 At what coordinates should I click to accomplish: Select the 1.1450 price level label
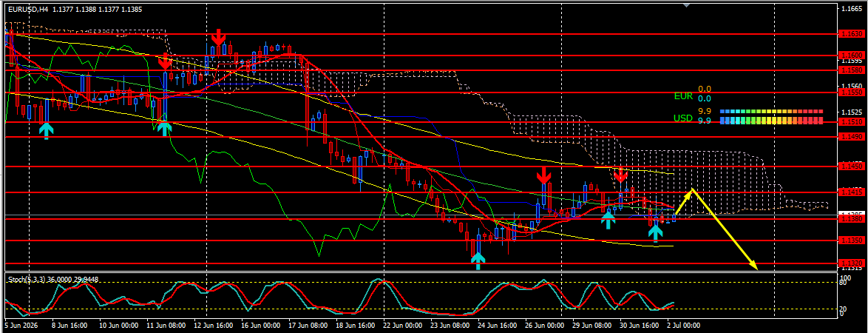(x=852, y=166)
